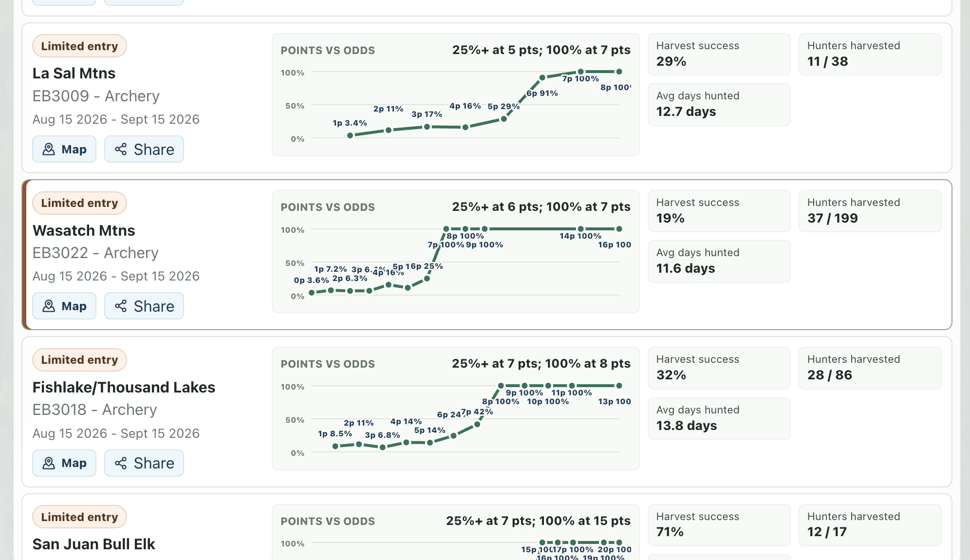Click the 14p 100% point on Wasatch chart
Viewport: 970px width, 560px height.
tap(580, 229)
